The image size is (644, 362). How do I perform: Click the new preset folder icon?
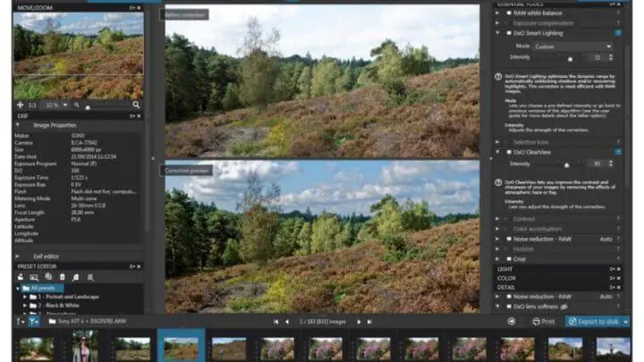click(x=34, y=277)
